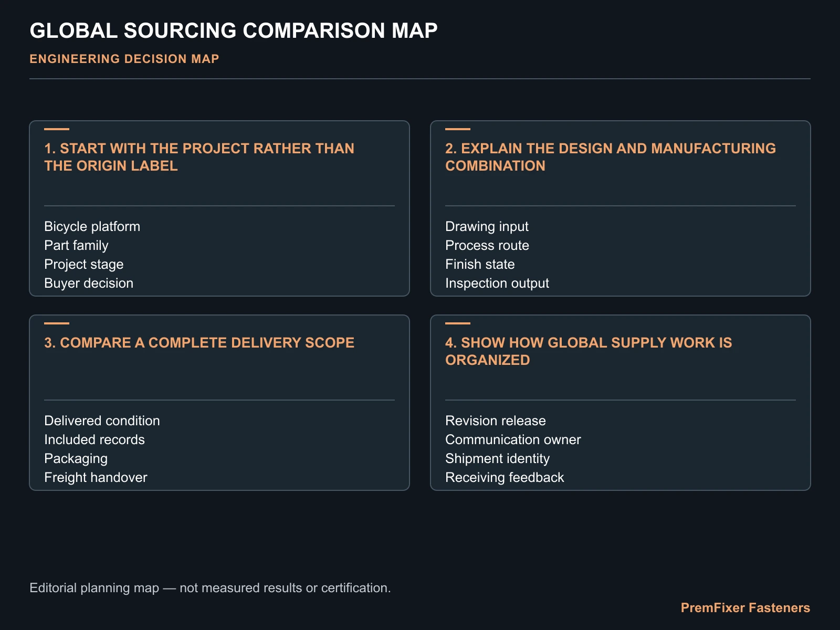The image size is (840, 630).
Task: Select the 'Bicycle platform' line
Action: 92,226
